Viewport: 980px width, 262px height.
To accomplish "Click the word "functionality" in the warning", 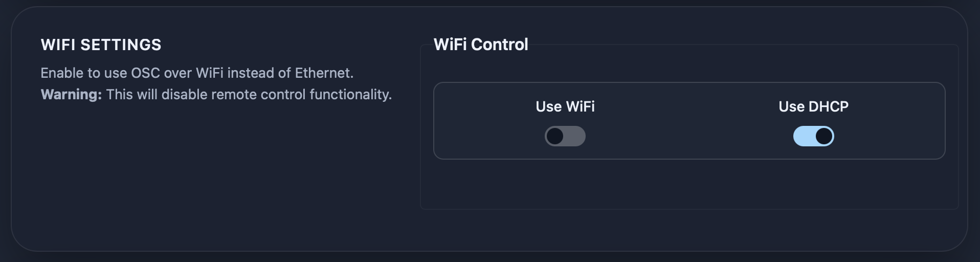I will [350, 95].
